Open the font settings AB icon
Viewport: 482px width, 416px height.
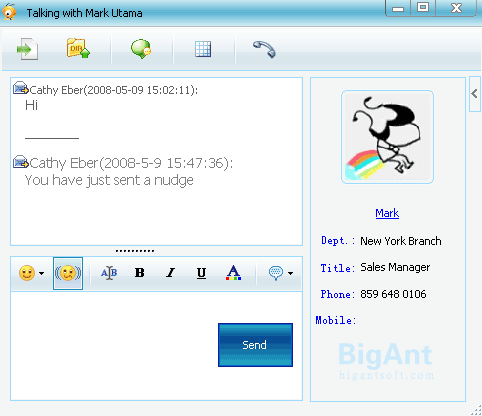pyautogui.click(x=109, y=273)
